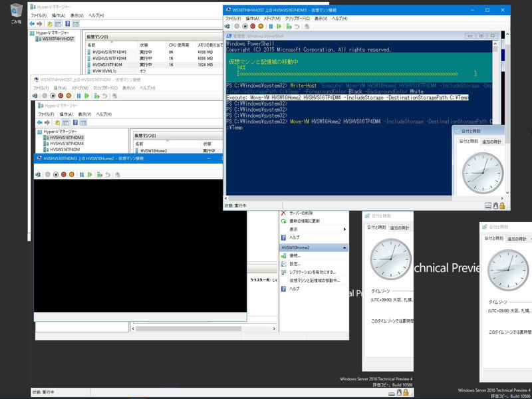Shut down HVSHVS16TP4DM3 with red toolbar icon
This screenshot has width=532, height=399.
pyautogui.click(x=253, y=26)
